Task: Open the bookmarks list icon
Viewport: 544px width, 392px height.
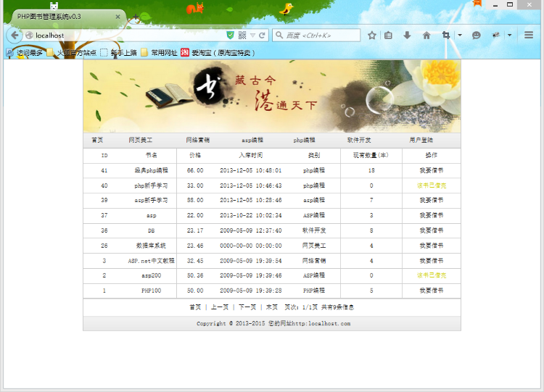Action: (x=388, y=35)
